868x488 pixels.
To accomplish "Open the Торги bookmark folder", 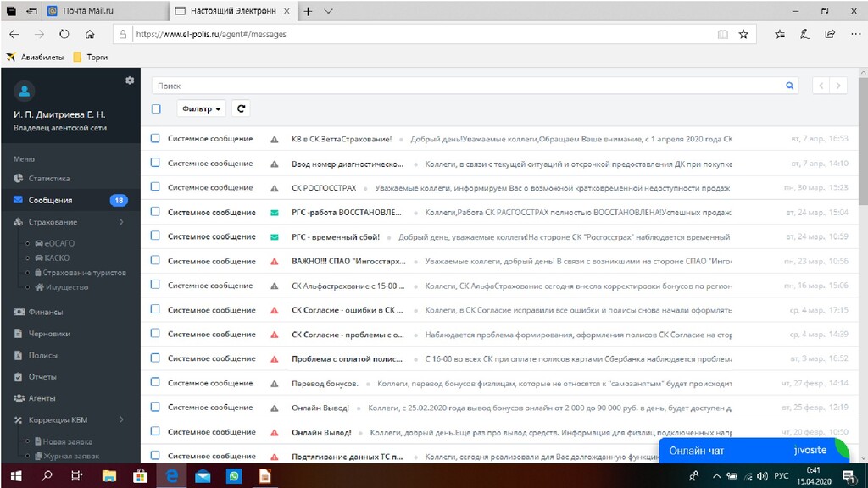I will click(91, 57).
